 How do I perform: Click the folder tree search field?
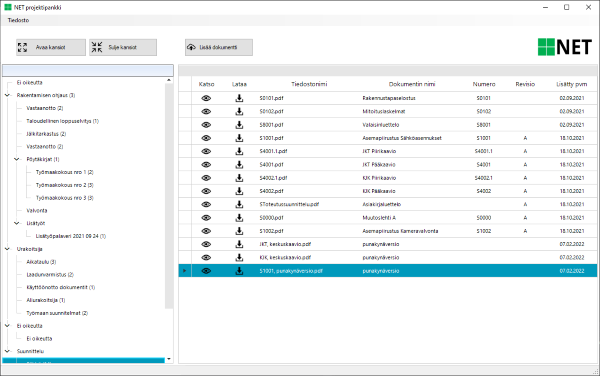click(x=88, y=70)
